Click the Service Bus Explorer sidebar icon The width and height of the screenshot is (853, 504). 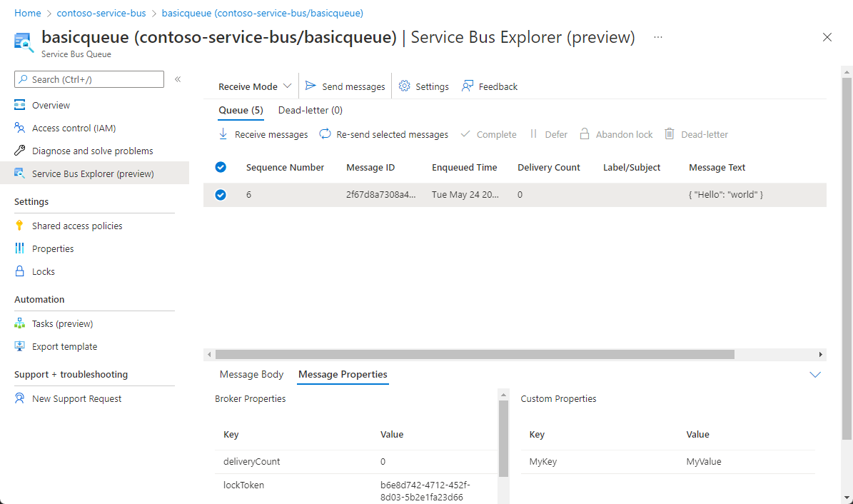click(x=19, y=173)
